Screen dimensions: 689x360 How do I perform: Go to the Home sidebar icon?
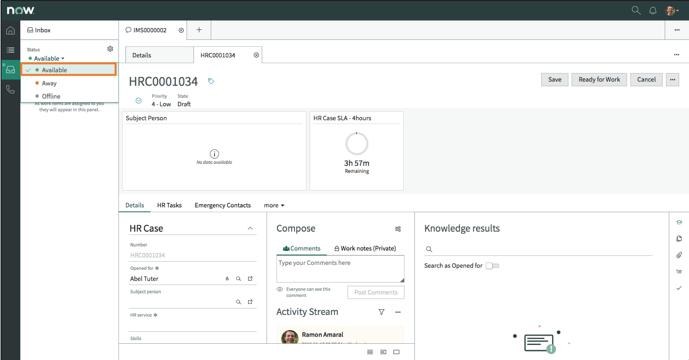click(10, 30)
